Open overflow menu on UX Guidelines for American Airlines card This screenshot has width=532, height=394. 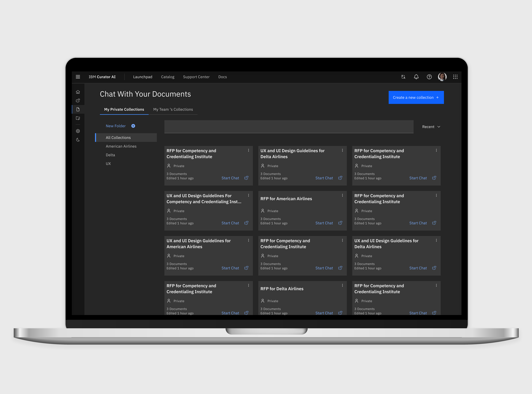tap(248, 240)
